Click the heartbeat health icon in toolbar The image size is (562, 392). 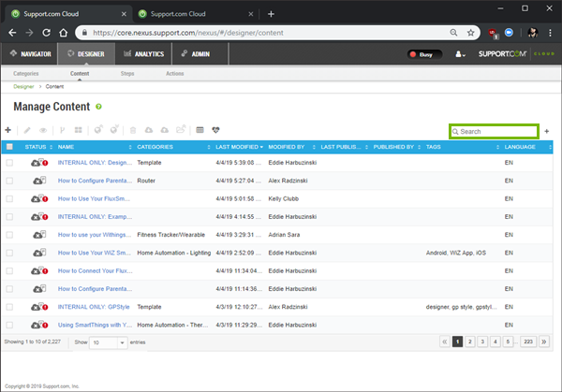point(215,130)
